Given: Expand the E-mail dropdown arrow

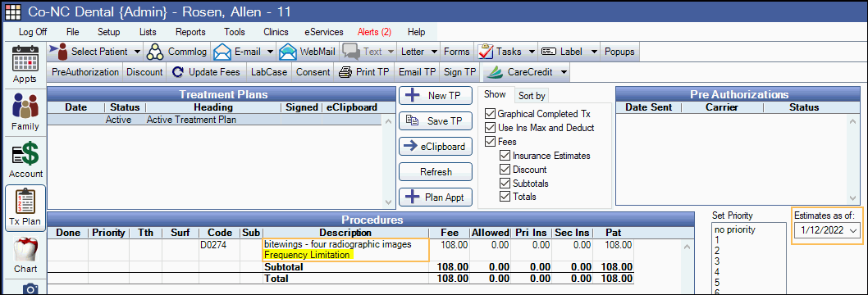Looking at the screenshot, I should click(270, 52).
